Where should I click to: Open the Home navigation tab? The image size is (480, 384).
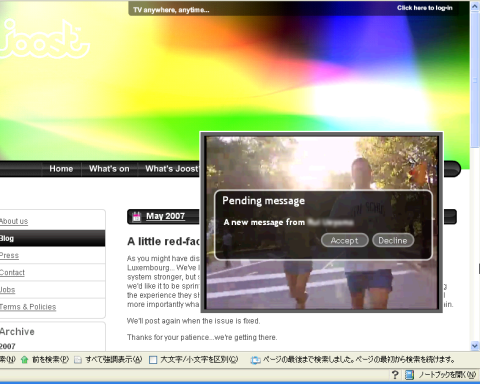point(61,169)
